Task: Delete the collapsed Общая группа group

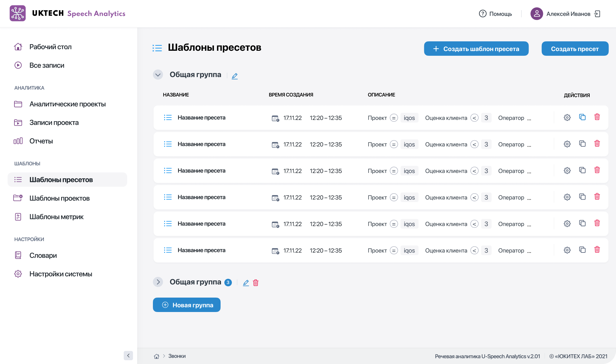Action: point(256,283)
